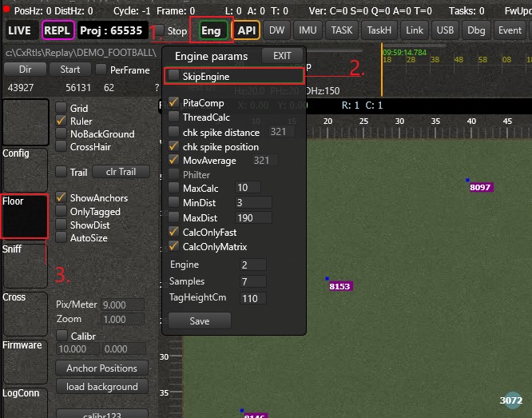
Task: Save the engine params
Action: [200, 320]
